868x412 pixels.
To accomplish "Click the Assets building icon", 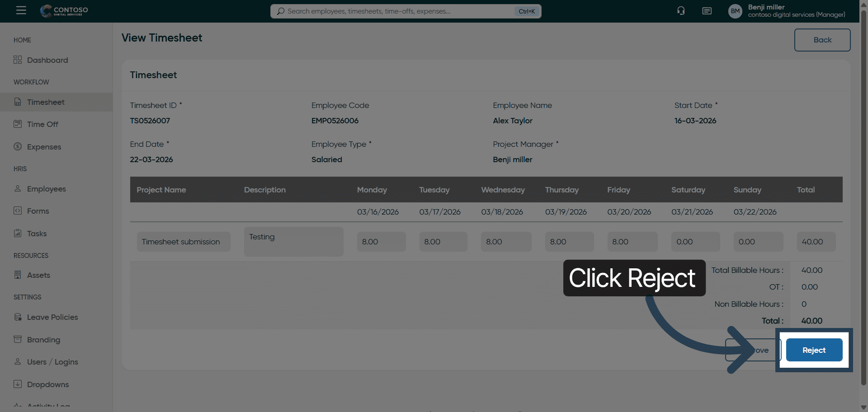I will (18, 275).
